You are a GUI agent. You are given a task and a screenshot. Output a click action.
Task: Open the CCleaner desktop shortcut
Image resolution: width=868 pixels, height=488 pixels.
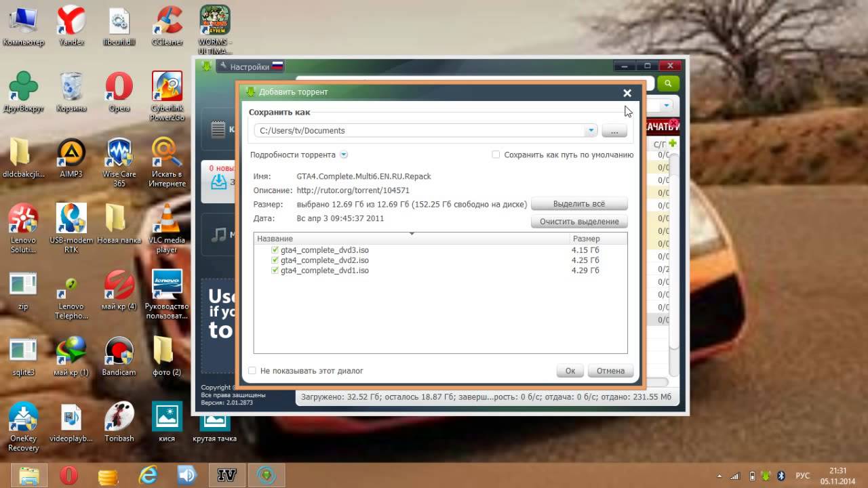pyautogui.click(x=167, y=26)
